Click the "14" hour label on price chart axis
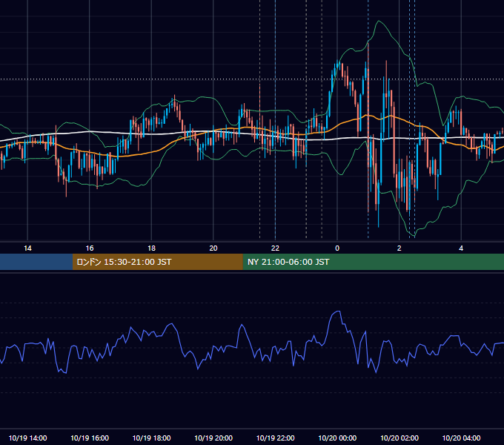 coord(27,248)
